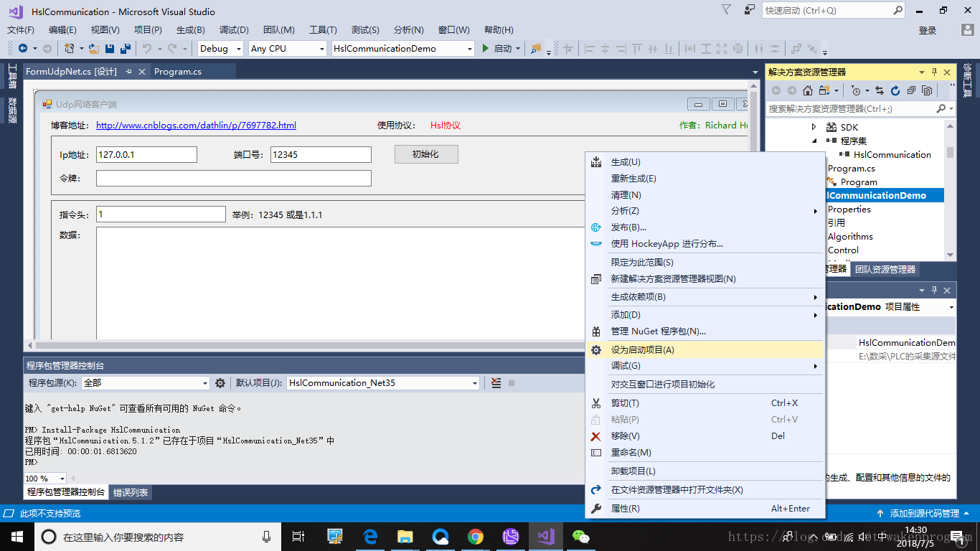The image size is (980, 551).
Task: Expand the SDK tree node
Action: (x=814, y=127)
